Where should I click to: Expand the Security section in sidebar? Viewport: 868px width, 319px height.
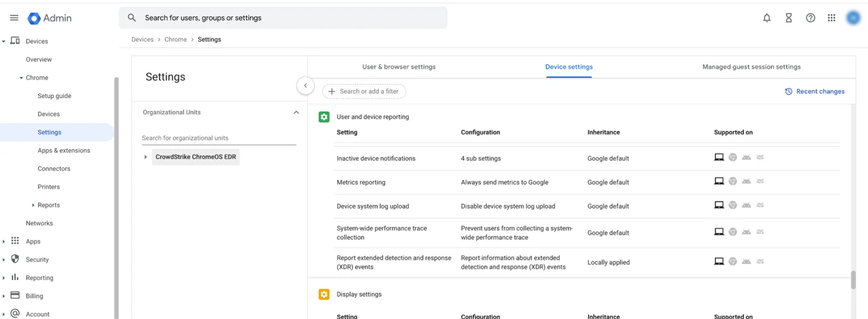(4, 259)
